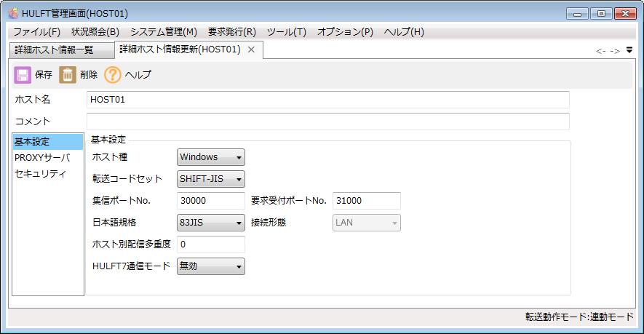Click the 保存 toolbar label
The image size is (644, 334).
point(44,75)
